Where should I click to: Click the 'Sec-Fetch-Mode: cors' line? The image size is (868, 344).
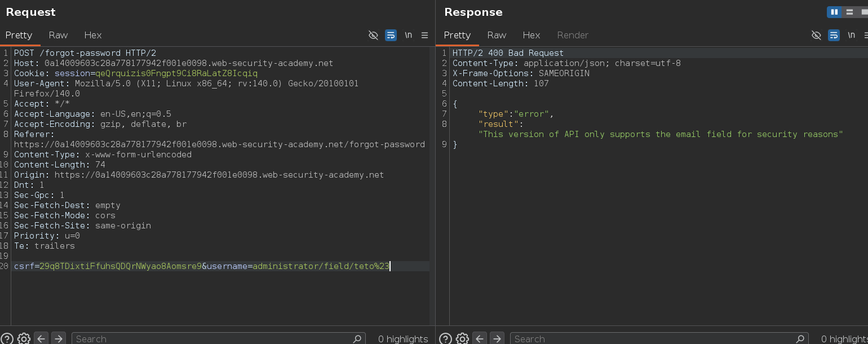pyautogui.click(x=65, y=215)
